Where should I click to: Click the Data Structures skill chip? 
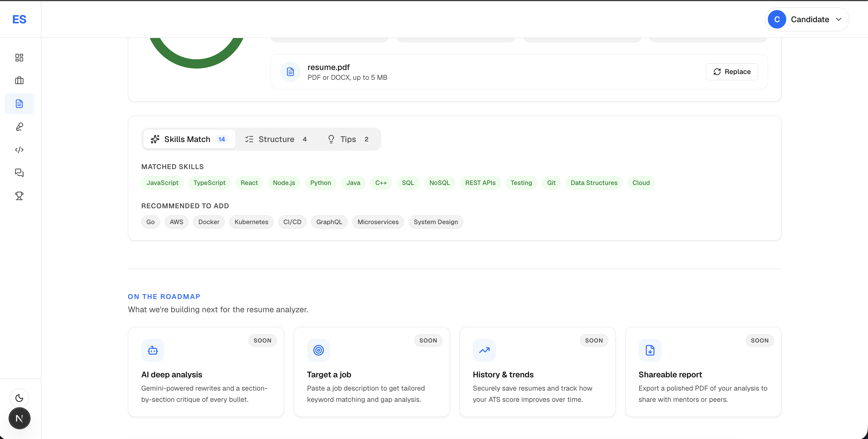point(594,183)
